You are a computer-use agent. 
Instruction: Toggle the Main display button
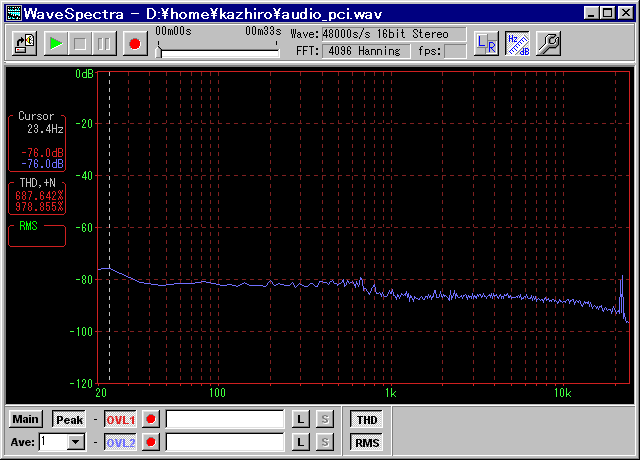[x=26, y=419]
